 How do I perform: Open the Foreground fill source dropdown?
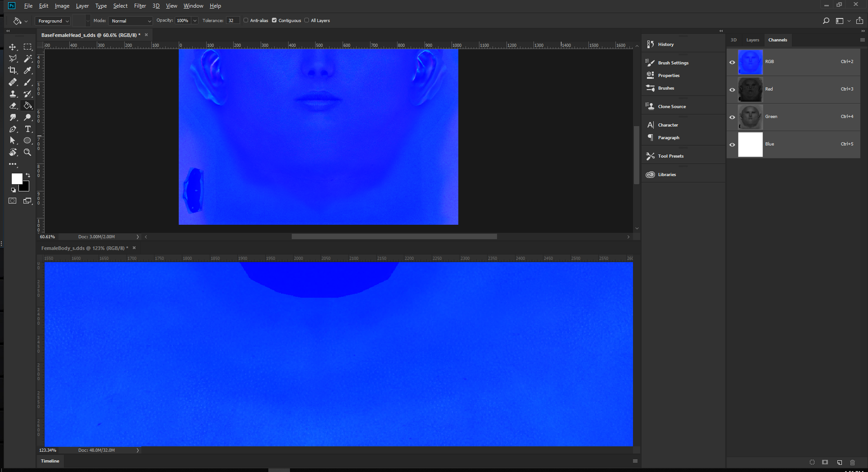click(52, 21)
